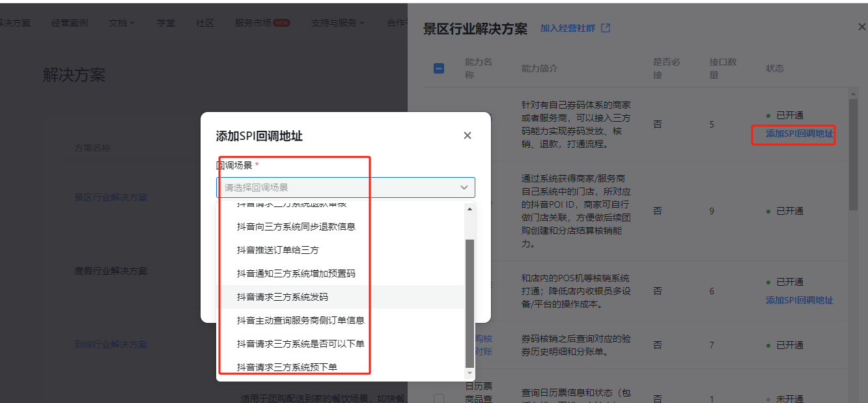Click the highlighted 添加SPI回调地址 link in first row
The image size is (868, 403).
click(793, 135)
